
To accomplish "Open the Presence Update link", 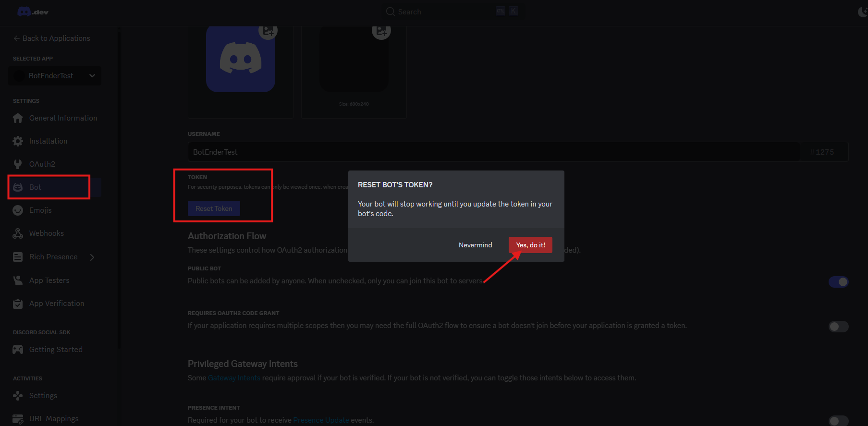I will click(x=321, y=420).
